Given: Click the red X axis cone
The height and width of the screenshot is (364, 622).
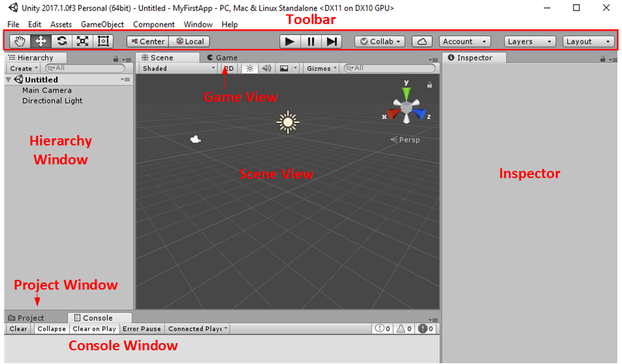Looking at the screenshot, I should [x=394, y=114].
